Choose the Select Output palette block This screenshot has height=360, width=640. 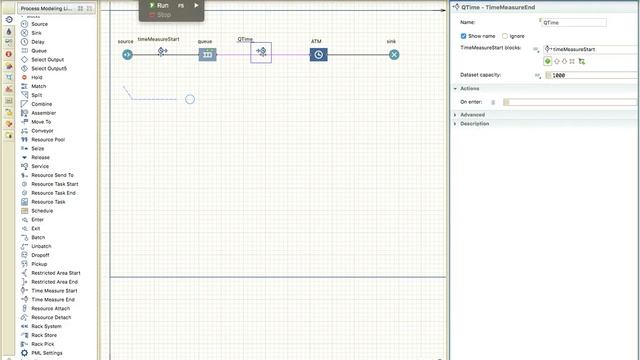(x=42, y=60)
